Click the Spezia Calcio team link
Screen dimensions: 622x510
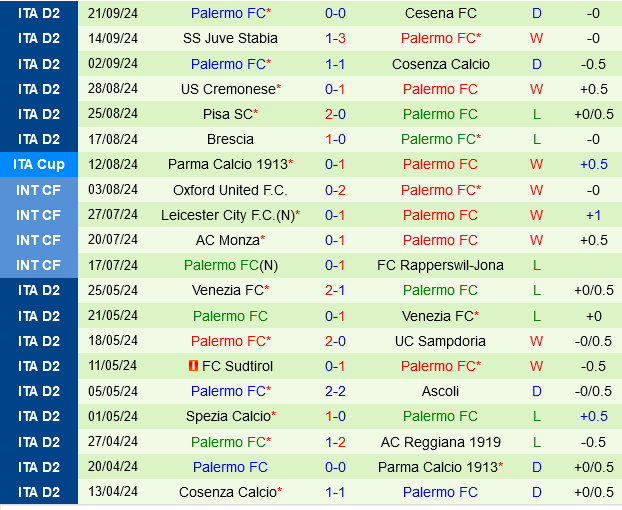227,416
